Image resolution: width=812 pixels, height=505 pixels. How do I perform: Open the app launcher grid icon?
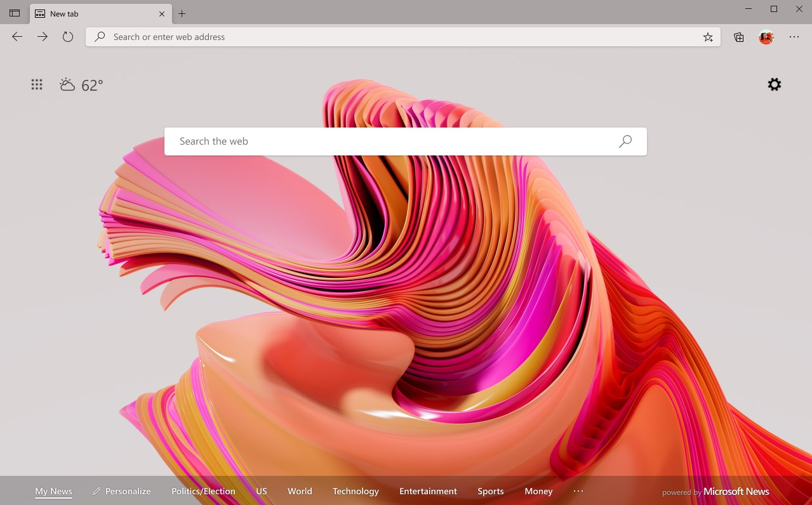pos(37,84)
